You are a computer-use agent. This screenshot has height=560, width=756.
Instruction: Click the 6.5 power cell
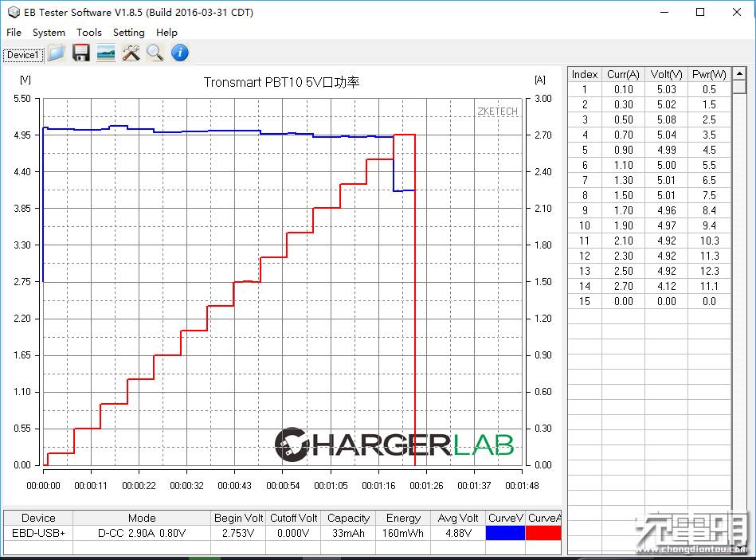[x=709, y=180]
